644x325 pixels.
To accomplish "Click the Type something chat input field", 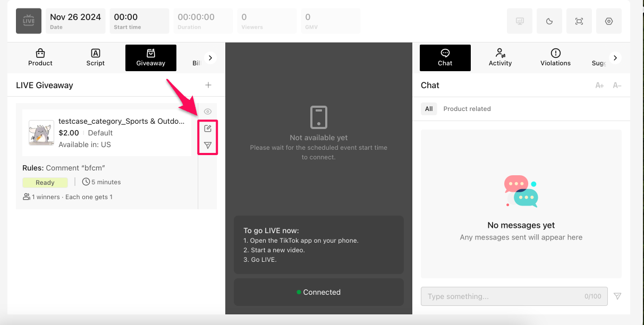I will click(502, 296).
